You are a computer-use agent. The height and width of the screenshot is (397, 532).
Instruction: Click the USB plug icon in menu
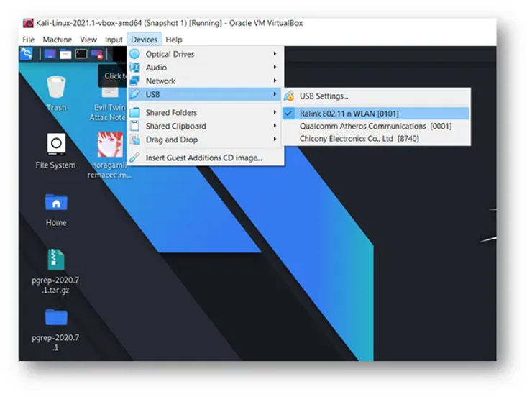(x=135, y=94)
